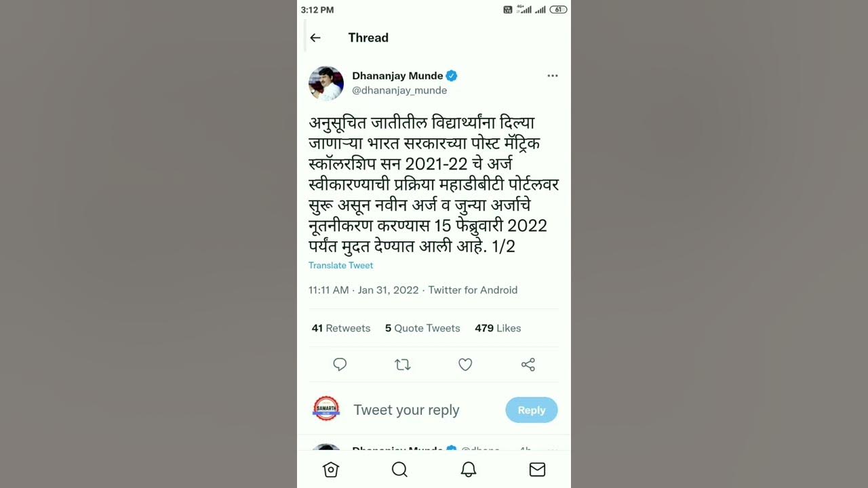Screen dimensions: 868x488
Task: Tap the reply speech bubble icon
Action: point(340,365)
